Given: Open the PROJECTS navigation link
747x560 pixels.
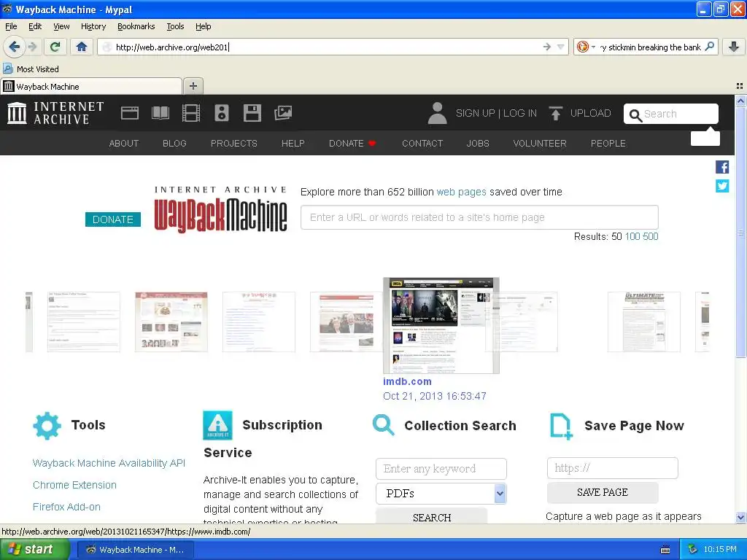Looking at the screenshot, I should pos(234,144).
